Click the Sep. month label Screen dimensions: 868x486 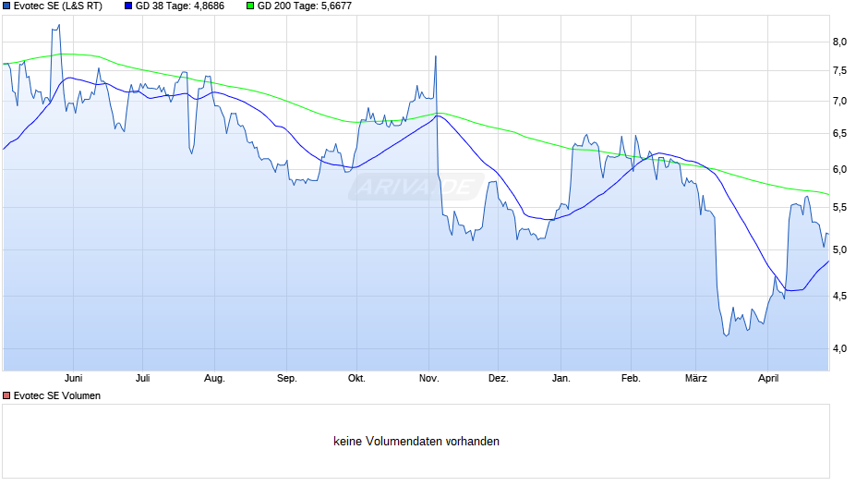[287, 378]
